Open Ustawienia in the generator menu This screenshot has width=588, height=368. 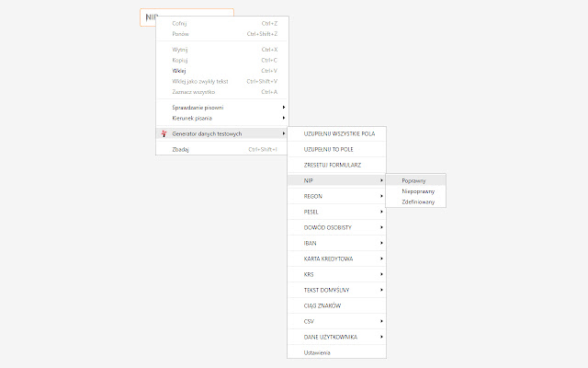(337, 352)
